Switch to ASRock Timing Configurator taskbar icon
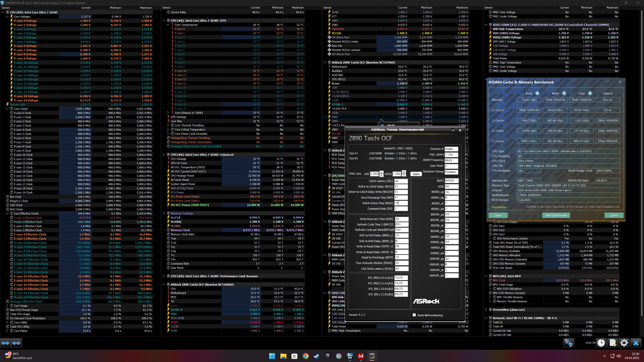The width and height of the screenshot is (644, 362). point(372,356)
